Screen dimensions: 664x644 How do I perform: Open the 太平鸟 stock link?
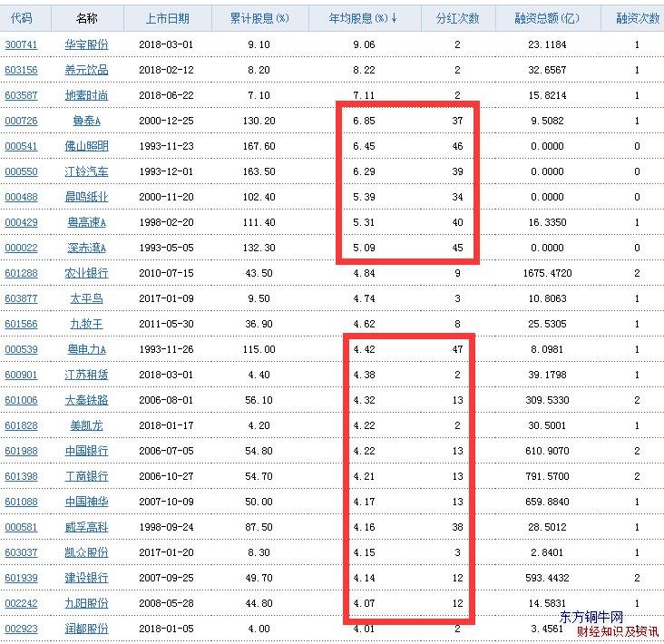[x=86, y=298]
